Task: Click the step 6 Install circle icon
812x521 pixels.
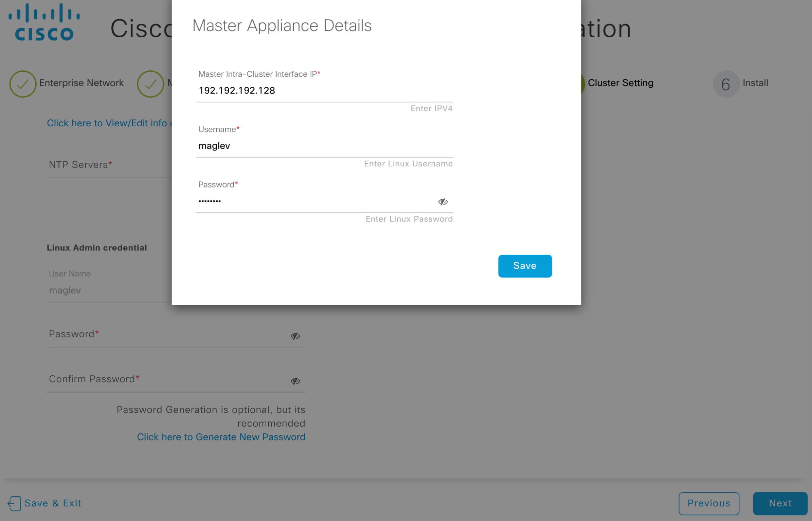Action: click(x=725, y=84)
